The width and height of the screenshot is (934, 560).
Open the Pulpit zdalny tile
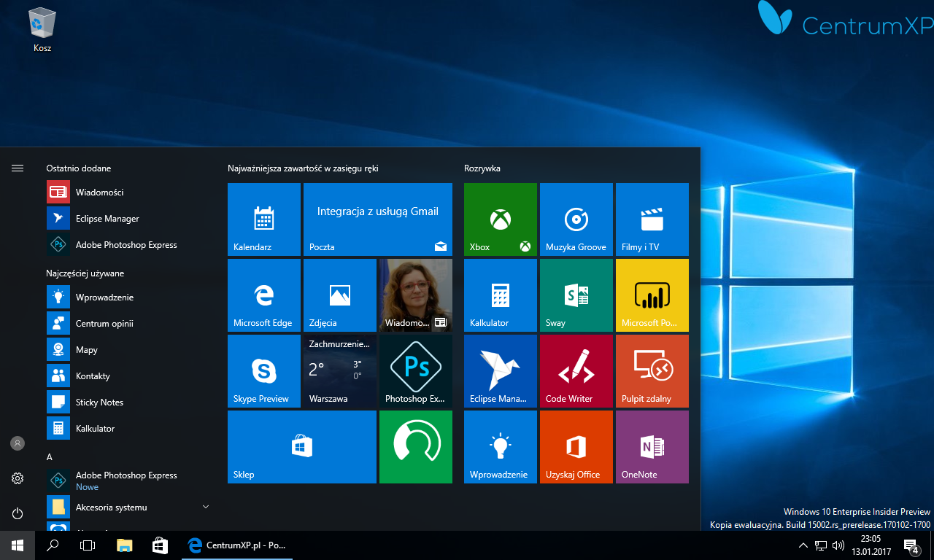click(x=652, y=371)
